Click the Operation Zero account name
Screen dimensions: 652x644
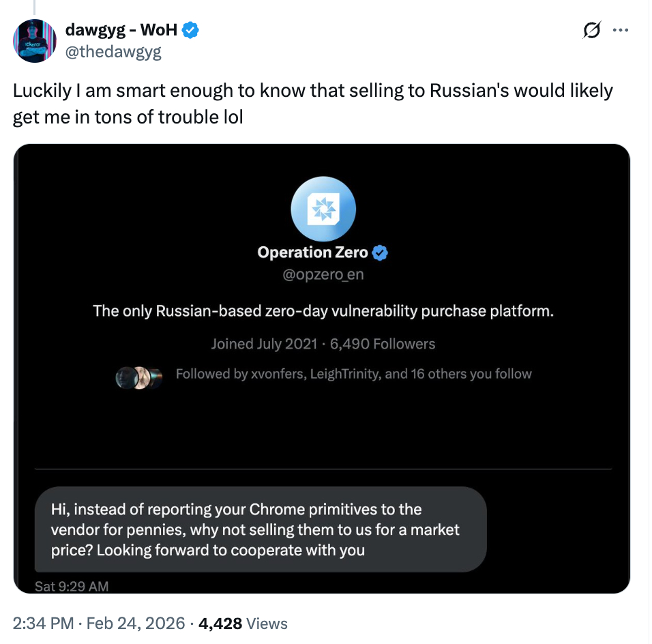click(x=313, y=253)
